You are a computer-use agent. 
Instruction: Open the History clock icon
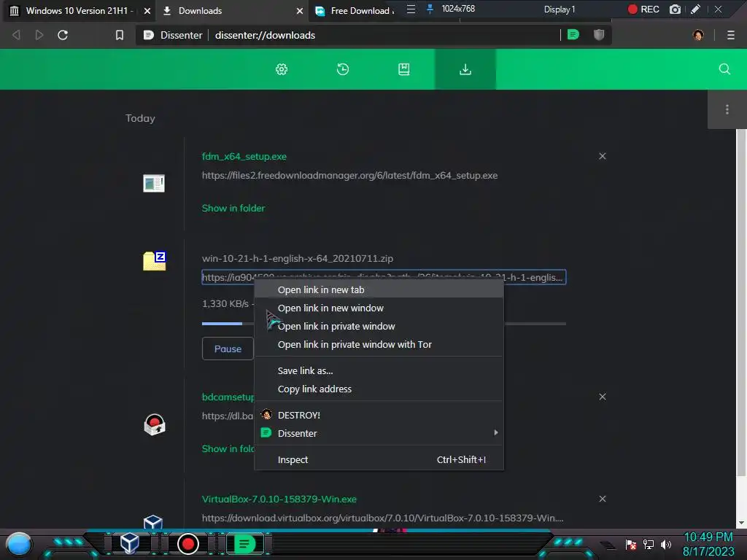(x=343, y=69)
